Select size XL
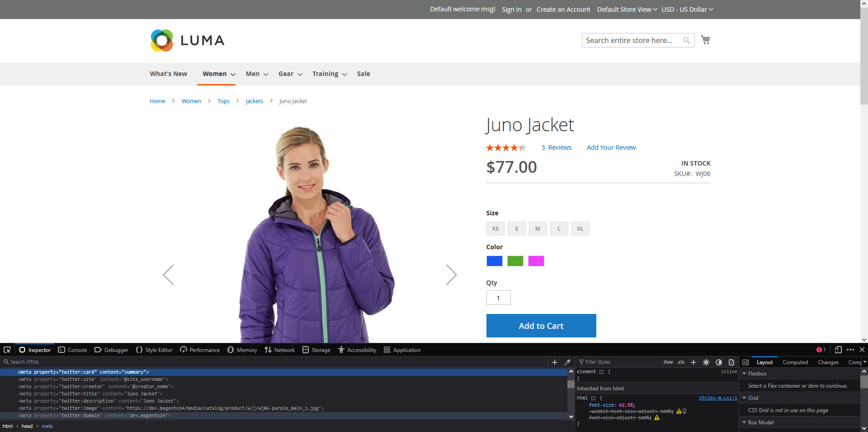Image resolution: width=868 pixels, height=432 pixels. tap(580, 228)
